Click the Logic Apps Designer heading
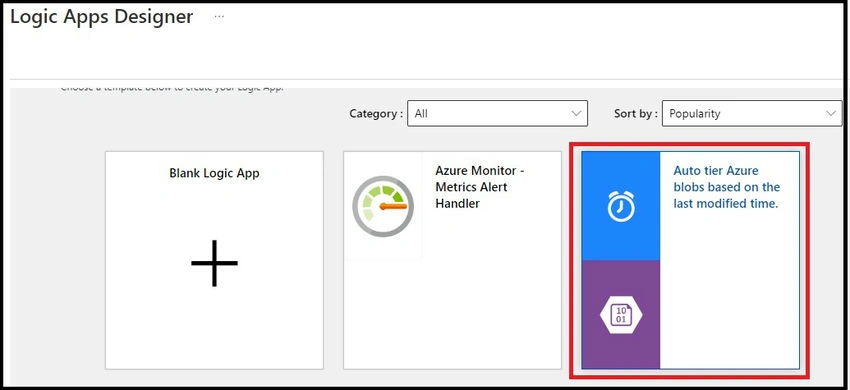This screenshot has width=850, height=390. click(101, 17)
